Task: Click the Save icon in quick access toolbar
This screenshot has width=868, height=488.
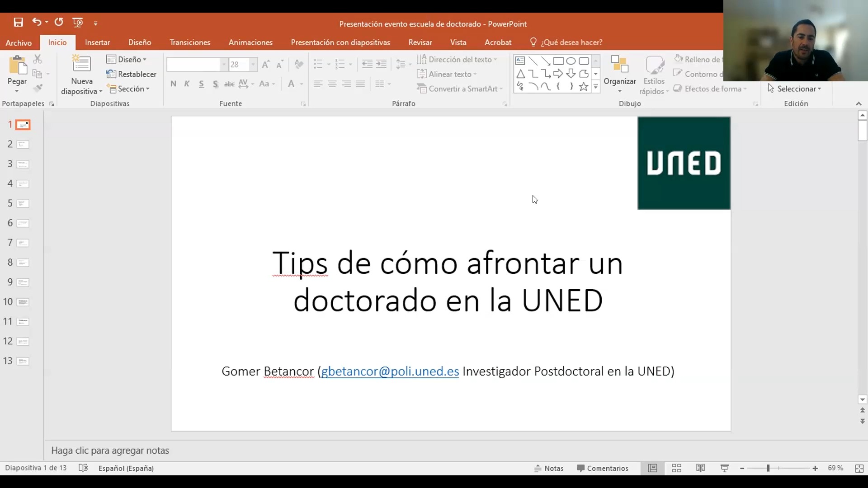Action: [18, 23]
